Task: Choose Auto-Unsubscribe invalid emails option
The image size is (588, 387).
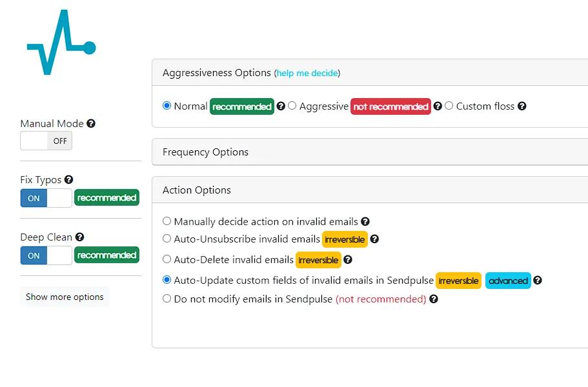Action: (x=167, y=238)
